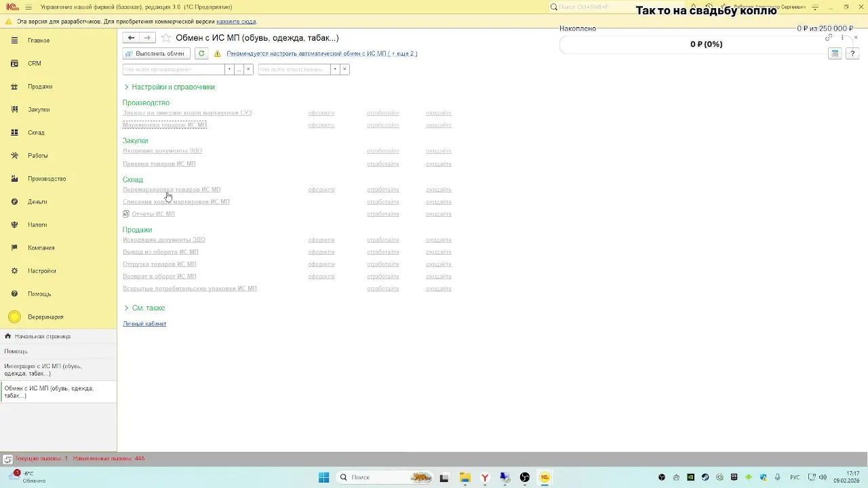Screen dimensions: 868x488
Task: Click the 1C logo in title bar
Action: coord(12,7)
